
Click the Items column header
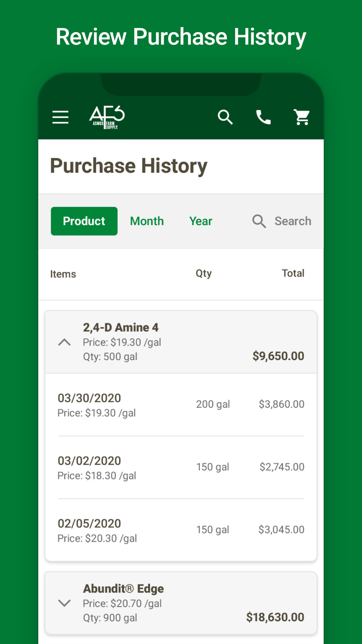63,274
